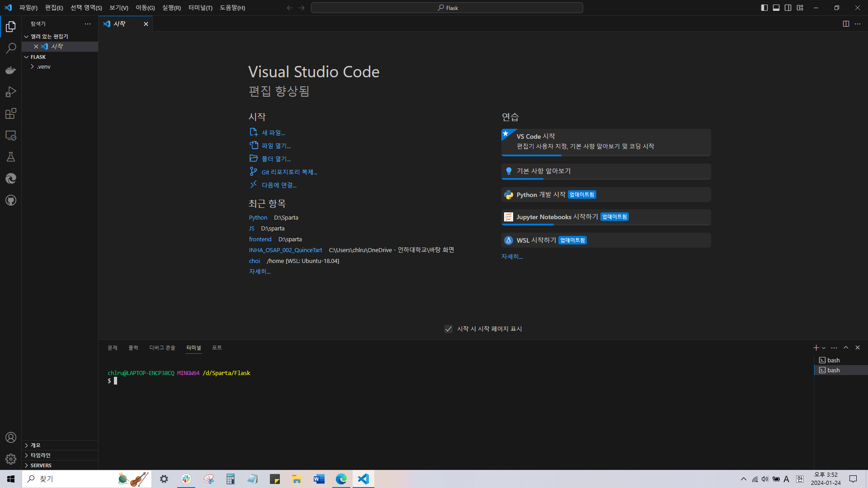
Task: Expand the 개요 outline section
Action: pyautogui.click(x=60, y=446)
